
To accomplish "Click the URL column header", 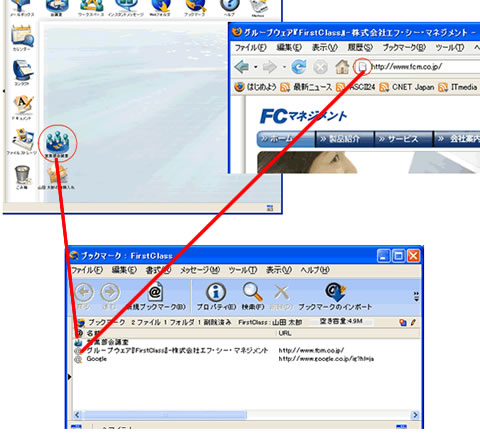I will 348,333.
